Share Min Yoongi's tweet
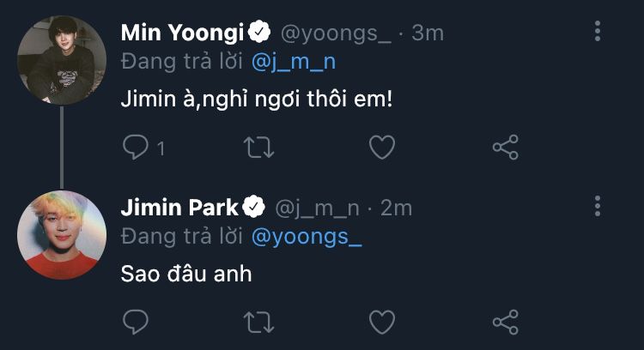Viewport: 644px width, 350px height. click(x=505, y=148)
